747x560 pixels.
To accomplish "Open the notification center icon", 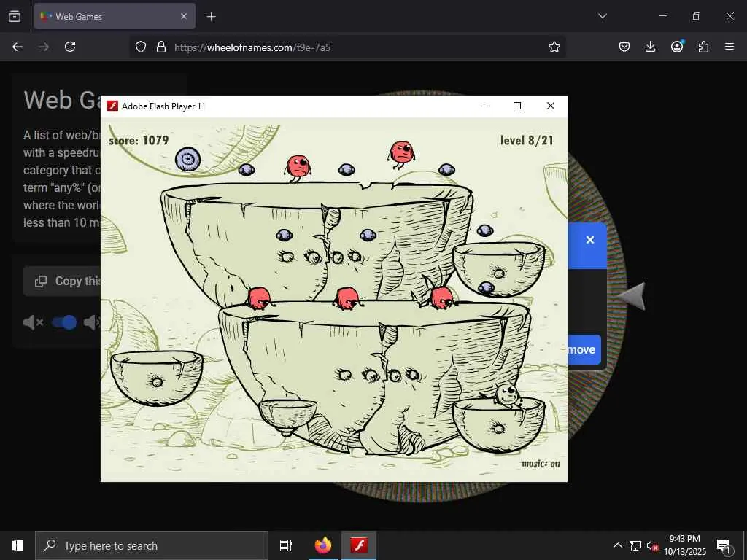I will pyautogui.click(x=724, y=545).
